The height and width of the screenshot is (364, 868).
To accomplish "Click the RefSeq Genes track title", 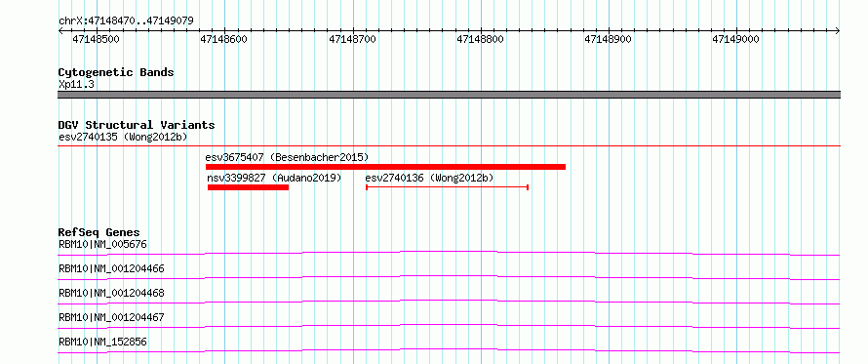I will coord(99,232).
